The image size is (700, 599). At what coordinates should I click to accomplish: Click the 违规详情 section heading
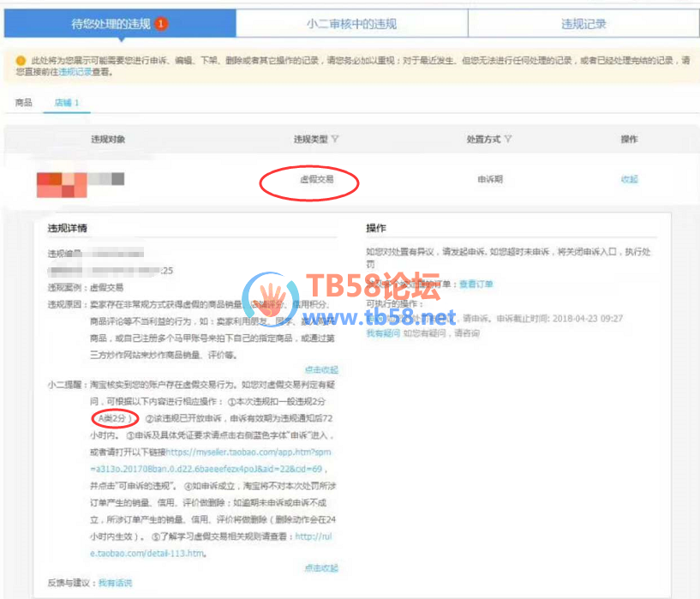[68, 228]
